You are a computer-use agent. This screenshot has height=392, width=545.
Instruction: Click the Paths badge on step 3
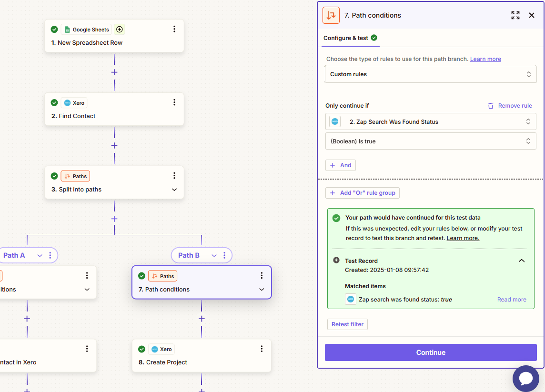75,176
